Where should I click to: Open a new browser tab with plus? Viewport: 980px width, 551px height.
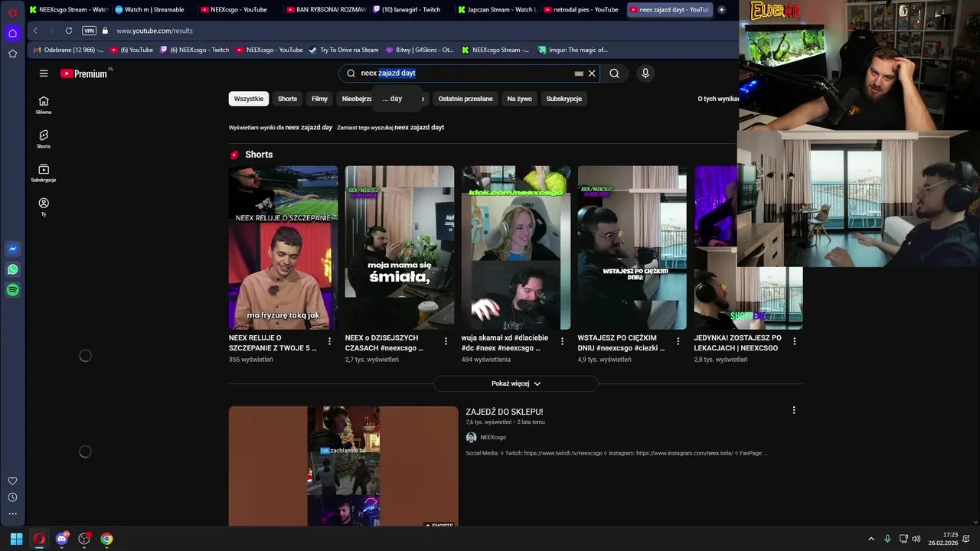pyautogui.click(x=721, y=9)
